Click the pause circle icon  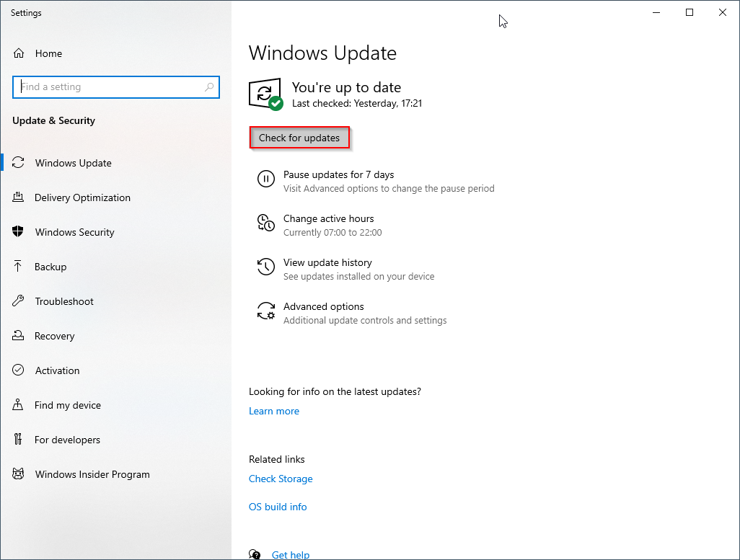click(x=265, y=179)
